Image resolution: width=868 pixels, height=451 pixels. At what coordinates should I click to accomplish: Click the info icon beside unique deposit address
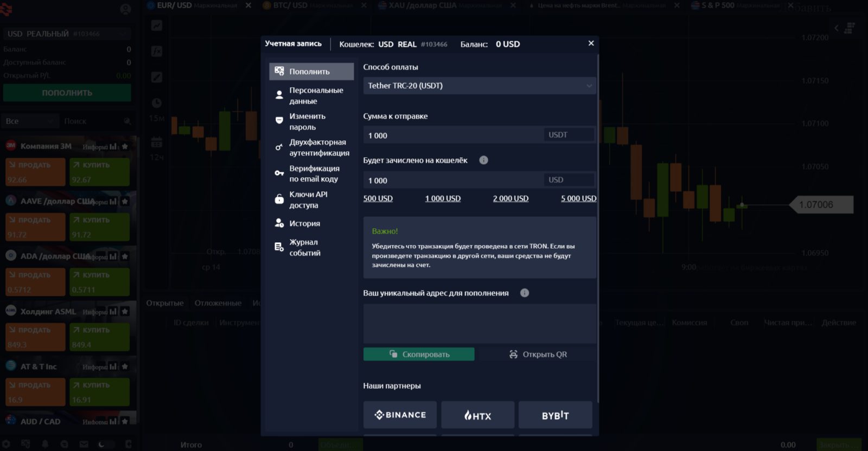pyautogui.click(x=525, y=293)
